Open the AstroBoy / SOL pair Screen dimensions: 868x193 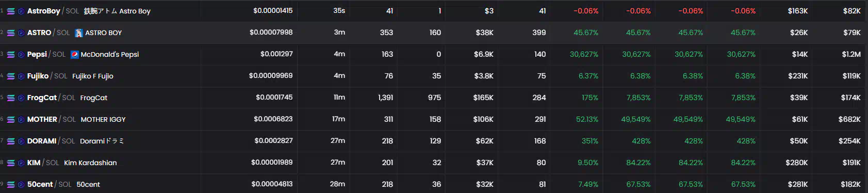pos(53,11)
